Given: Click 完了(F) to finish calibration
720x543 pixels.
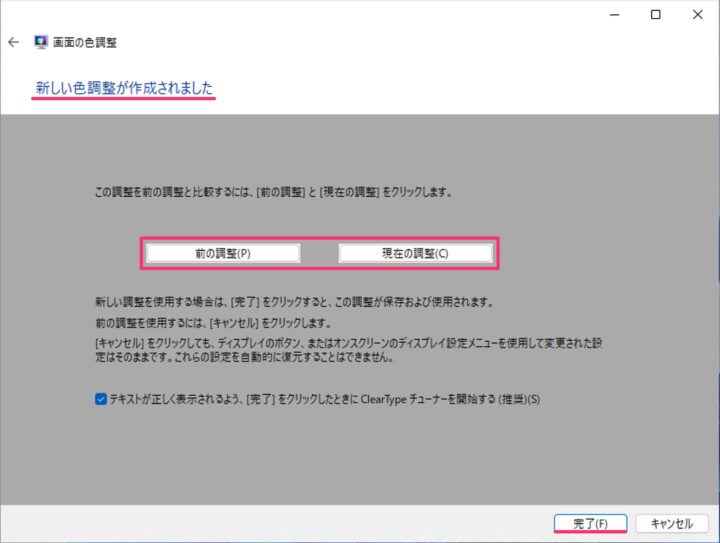Looking at the screenshot, I should (591, 524).
